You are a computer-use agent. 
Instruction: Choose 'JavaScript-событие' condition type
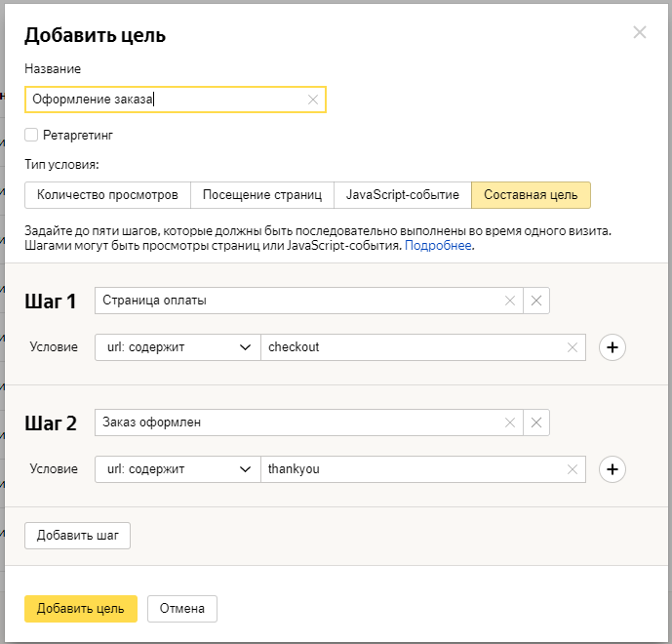pyautogui.click(x=402, y=195)
